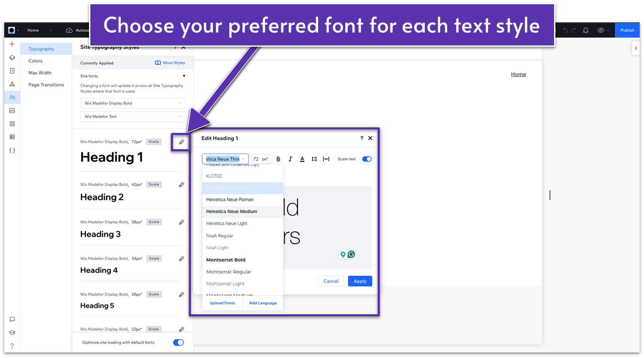Choose Noah Regular font
This screenshot has height=358, width=644.
tap(243, 236)
